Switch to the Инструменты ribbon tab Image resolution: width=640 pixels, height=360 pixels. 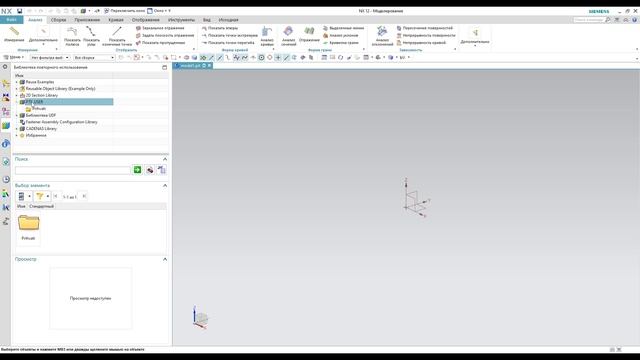pyautogui.click(x=181, y=20)
